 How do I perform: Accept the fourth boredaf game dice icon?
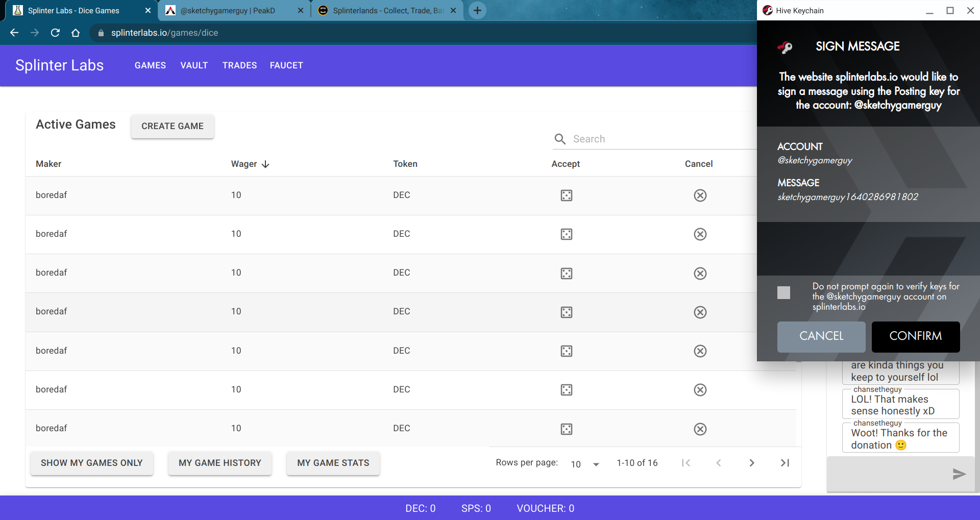tap(566, 312)
